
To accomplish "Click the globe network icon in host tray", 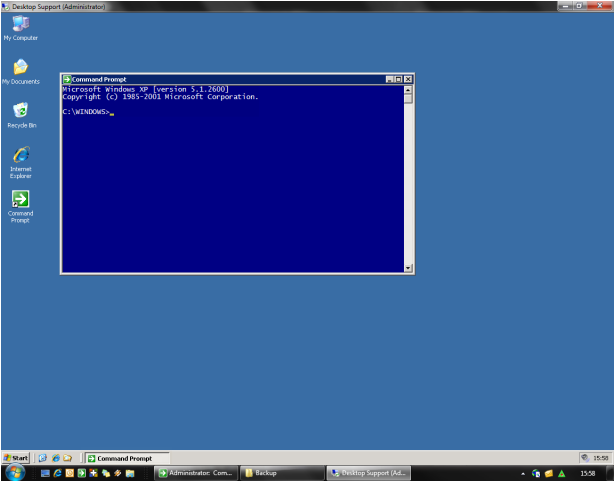I will (x=536, y=473).
